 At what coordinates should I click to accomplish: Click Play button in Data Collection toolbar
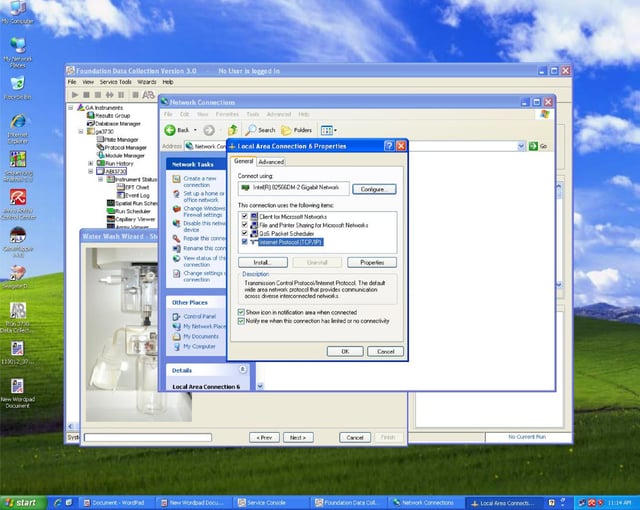pyautogui.click(x=75, y=95)
